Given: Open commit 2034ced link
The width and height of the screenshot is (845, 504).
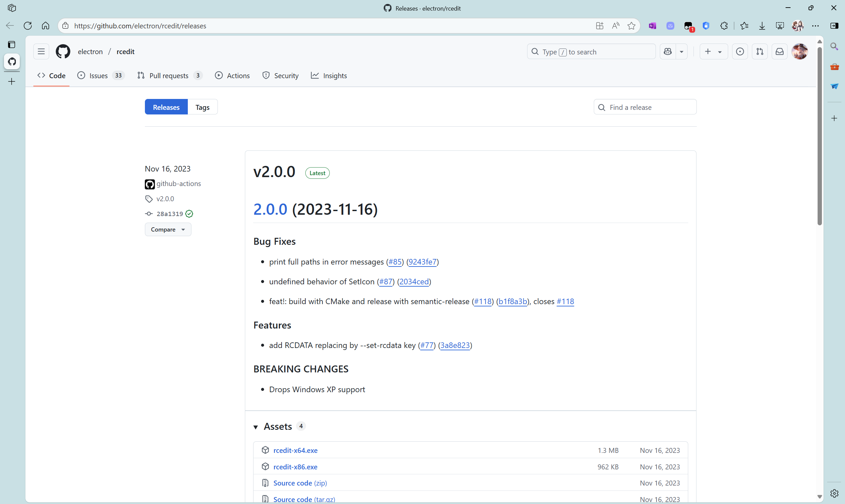Looking at the screenshot, I should [414, 282].
